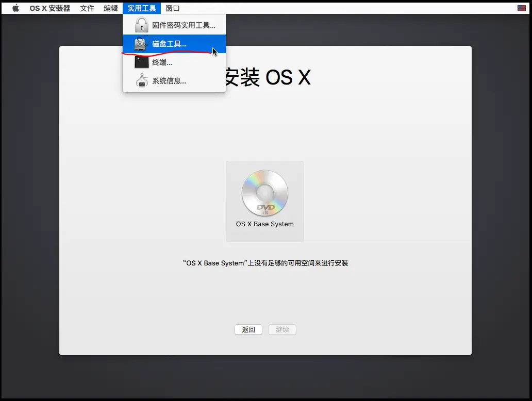Click the 安装 OS X title
This screenshot has height=401, width=532.
(268, 77)
